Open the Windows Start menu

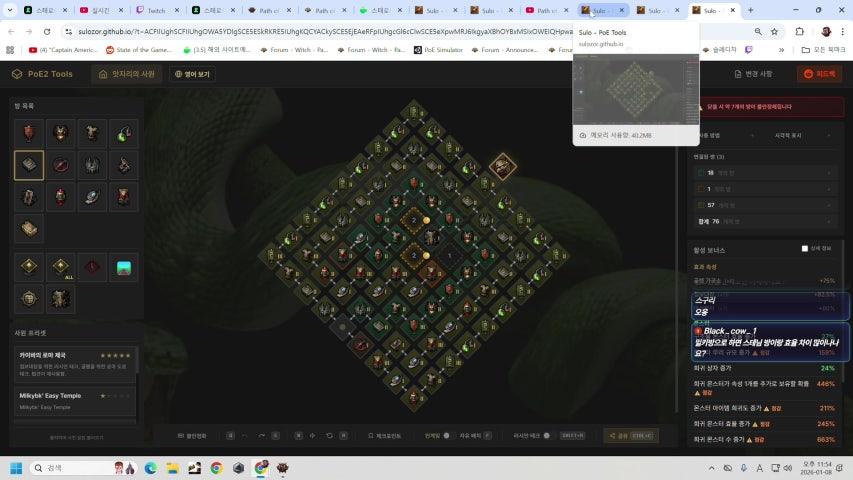[x=16, y=468]
